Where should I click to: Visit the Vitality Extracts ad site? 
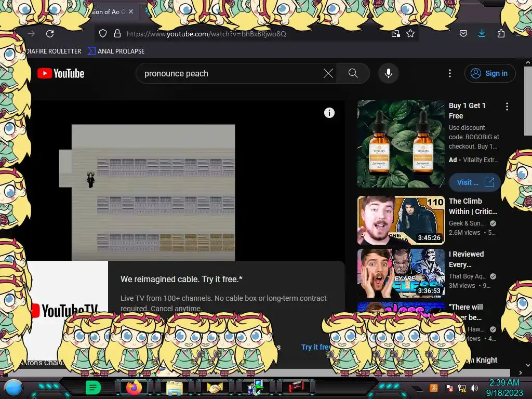[475, 182]
